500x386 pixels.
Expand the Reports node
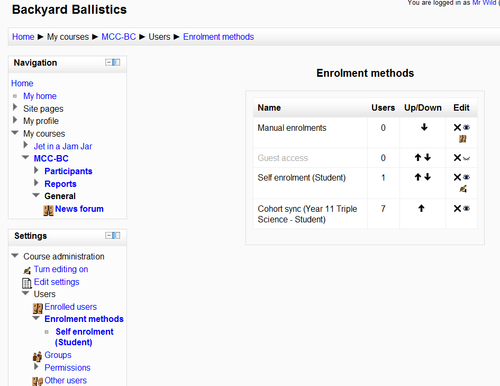click(x=36, y=183)
